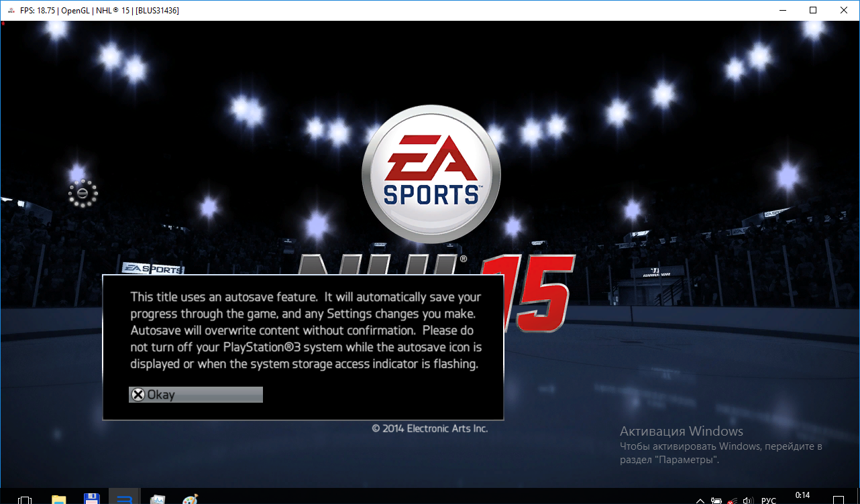
Task: Click the autosave spinner icon
Action: [x=83, y=194]
